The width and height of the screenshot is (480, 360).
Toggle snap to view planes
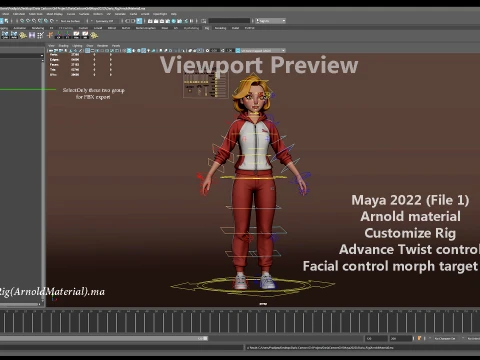[46, 21]
